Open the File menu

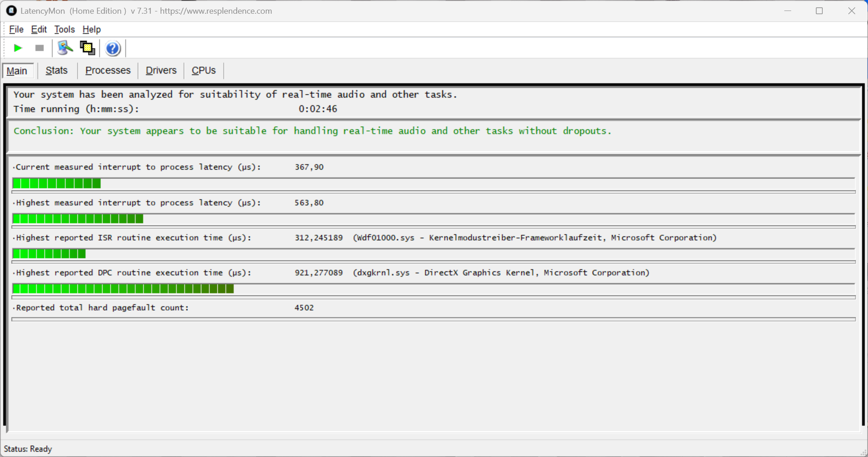click(x=16, y=29)
